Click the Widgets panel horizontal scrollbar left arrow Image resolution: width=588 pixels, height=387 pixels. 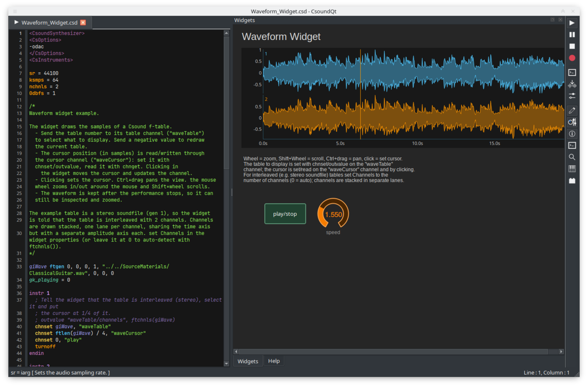[x=237, y=352]
